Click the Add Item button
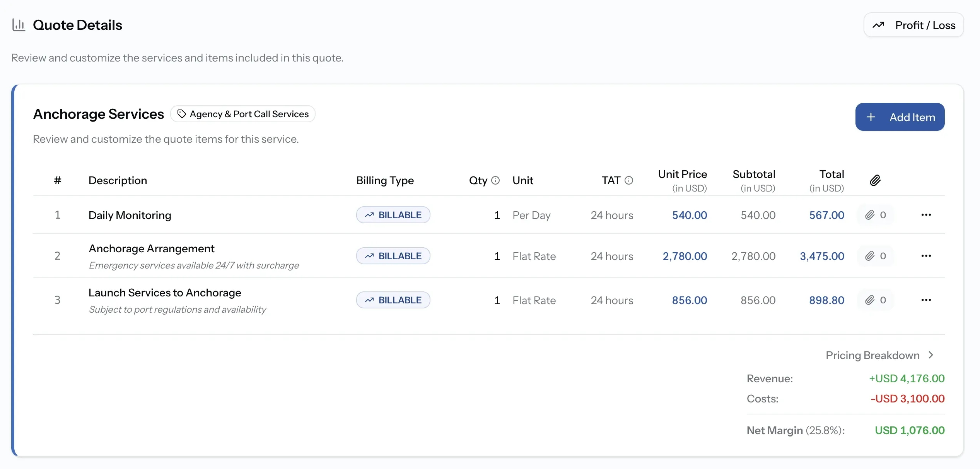980x469 pixels. pos(900,117)
